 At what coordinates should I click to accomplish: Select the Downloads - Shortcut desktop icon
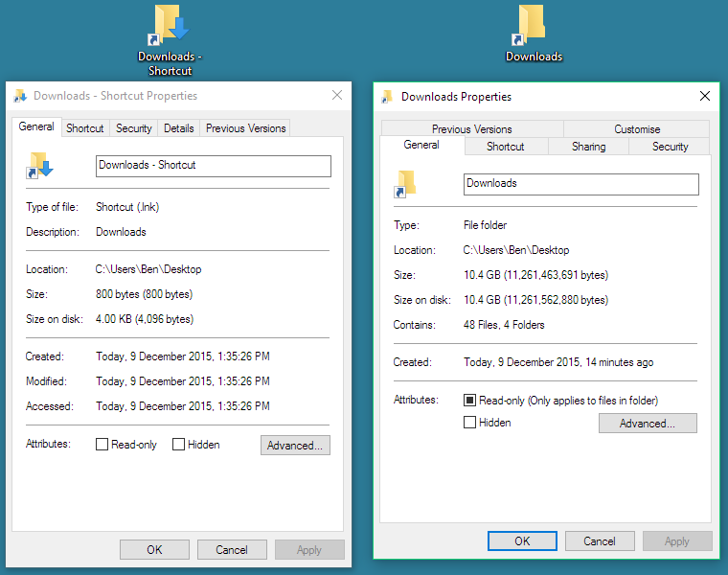point(170,39)
